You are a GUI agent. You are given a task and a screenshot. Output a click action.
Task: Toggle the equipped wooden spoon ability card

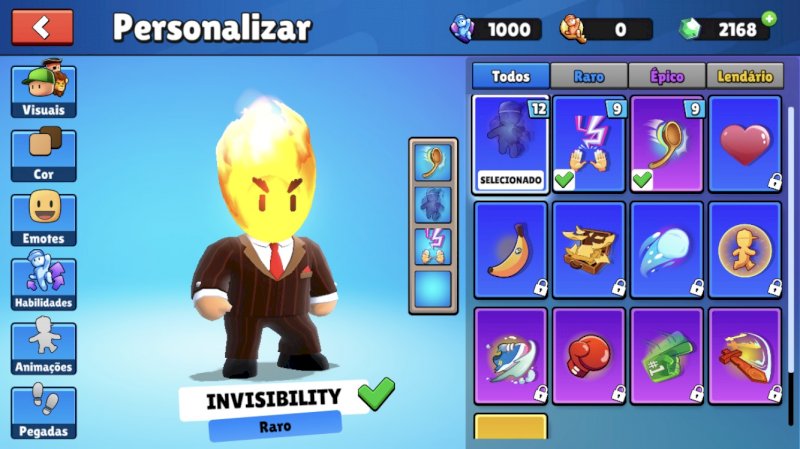pyautogui.click(x=667, y=144)
